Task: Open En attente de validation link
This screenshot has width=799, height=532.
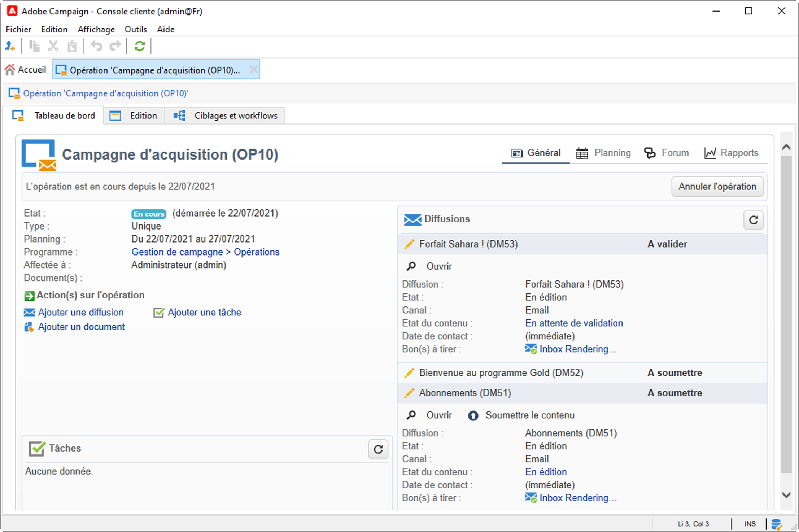Action: coord(574,323)
